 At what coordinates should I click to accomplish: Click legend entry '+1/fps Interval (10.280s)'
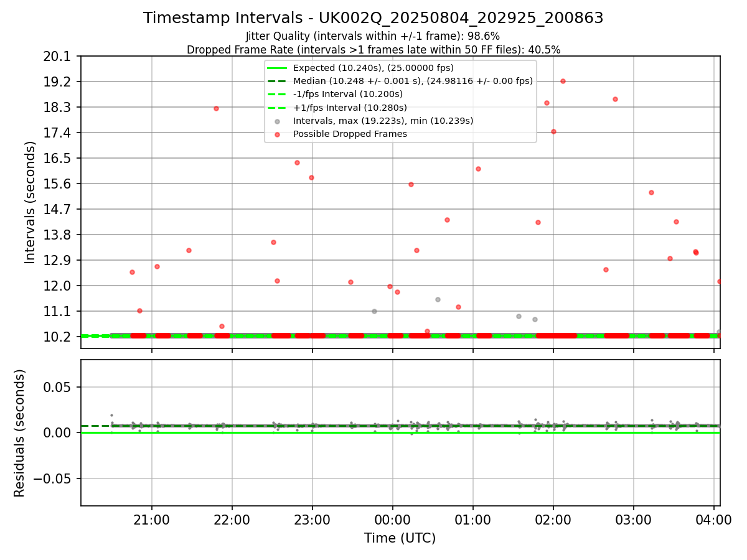pos(350,108)
